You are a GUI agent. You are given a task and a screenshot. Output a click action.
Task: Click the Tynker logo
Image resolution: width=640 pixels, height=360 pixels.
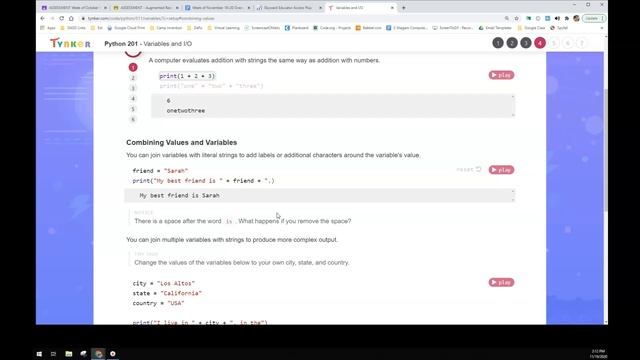pyautogui.click(x=70, y=43)
